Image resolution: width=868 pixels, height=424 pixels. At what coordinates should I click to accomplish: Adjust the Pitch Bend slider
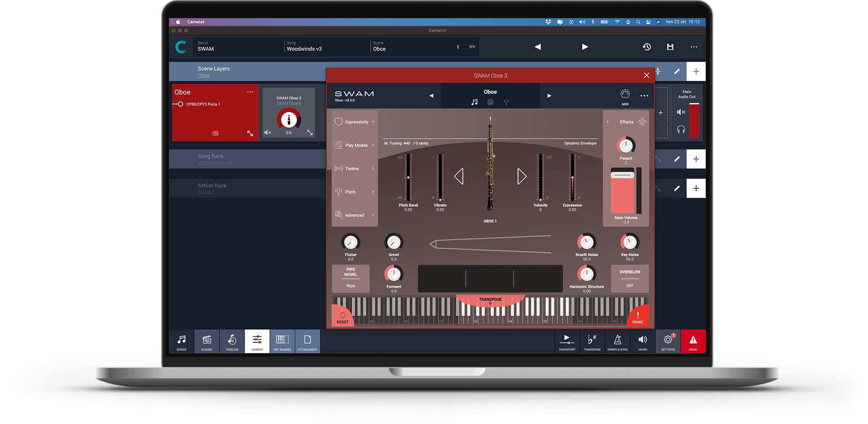pos(408,177)
